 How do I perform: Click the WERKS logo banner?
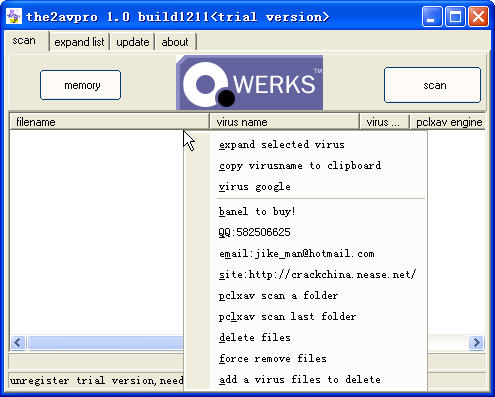(249, 83)
